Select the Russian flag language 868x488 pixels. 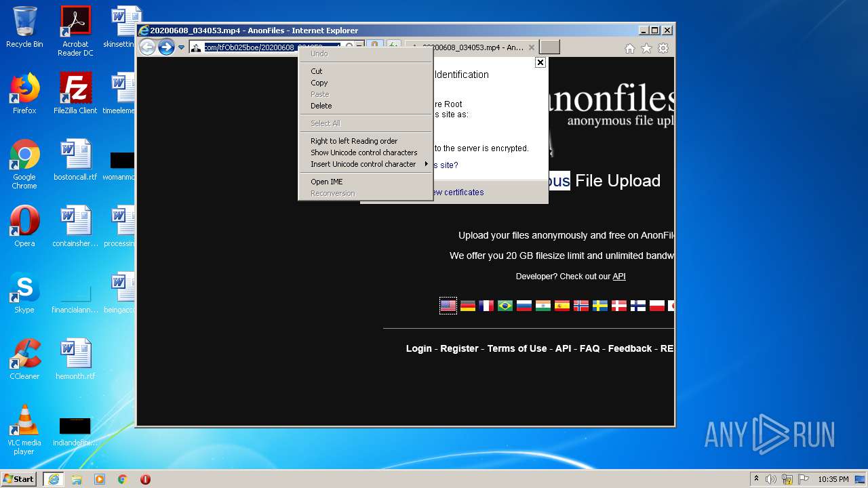[524, 306]
